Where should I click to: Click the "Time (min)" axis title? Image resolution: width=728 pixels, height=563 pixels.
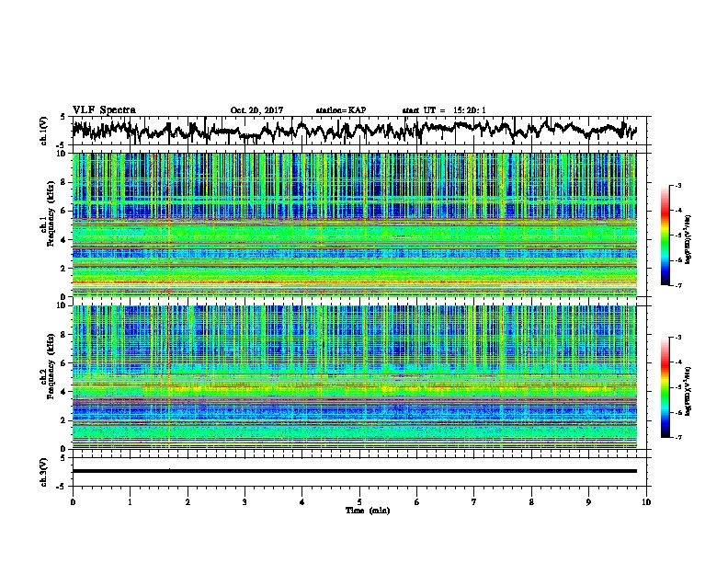pyautogui.click(x=368, y=511)
